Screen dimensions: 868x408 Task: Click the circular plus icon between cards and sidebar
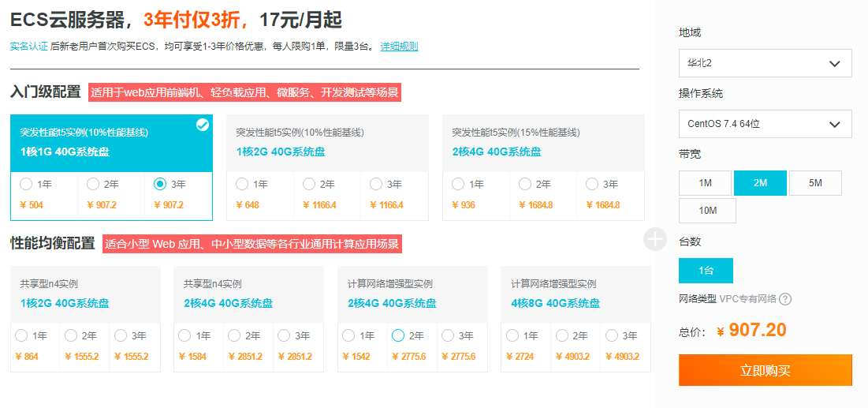pyautogui.click(x=655, y=239)
